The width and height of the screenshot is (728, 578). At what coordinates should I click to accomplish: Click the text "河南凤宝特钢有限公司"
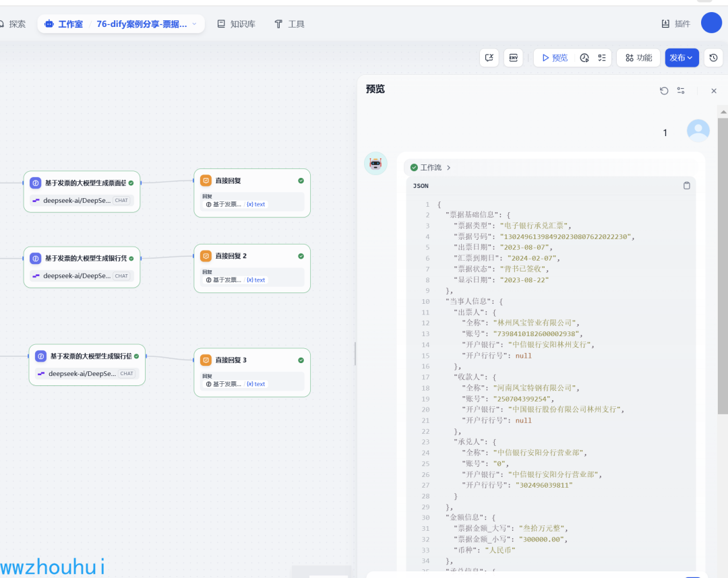[536, 388]
